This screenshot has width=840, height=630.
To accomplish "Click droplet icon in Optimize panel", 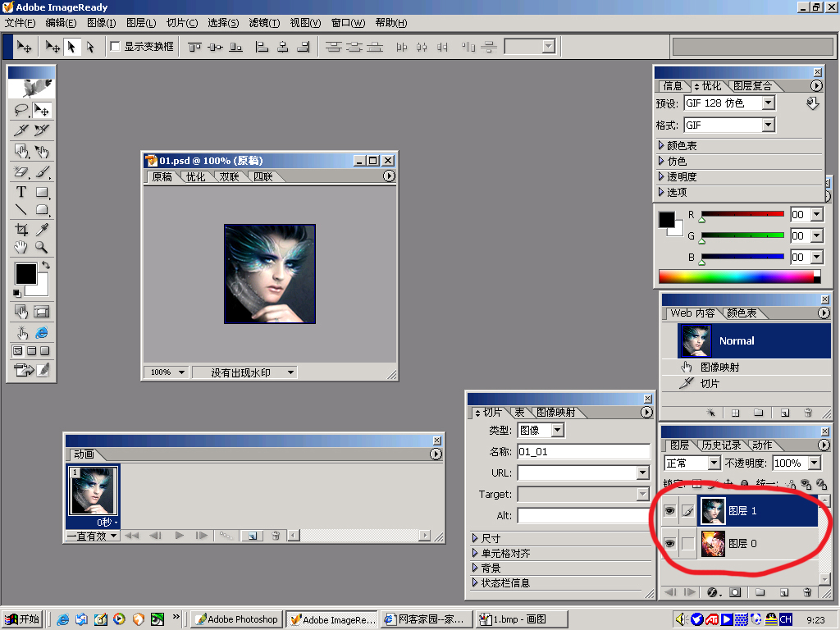I will tap(813, 103).
